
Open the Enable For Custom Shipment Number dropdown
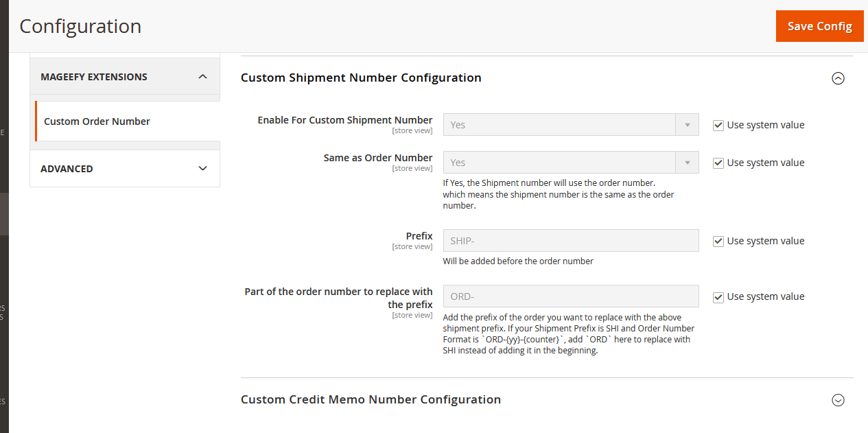point(559,125)
